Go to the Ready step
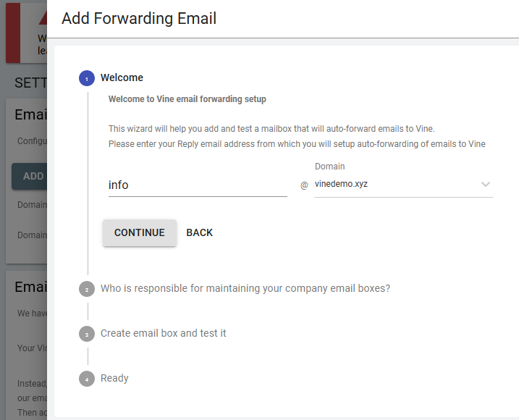Viewport: 519px width, 420px height. click(x=114, y=378)
